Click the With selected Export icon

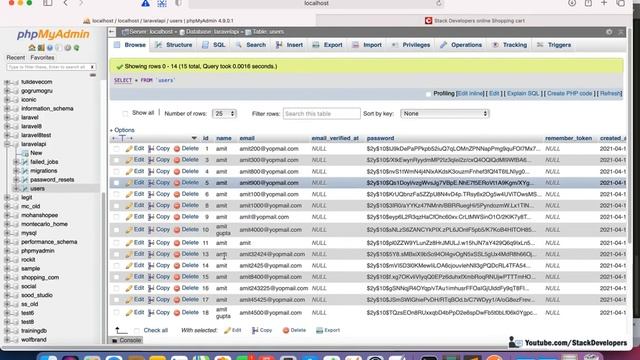tap(319, 330)
